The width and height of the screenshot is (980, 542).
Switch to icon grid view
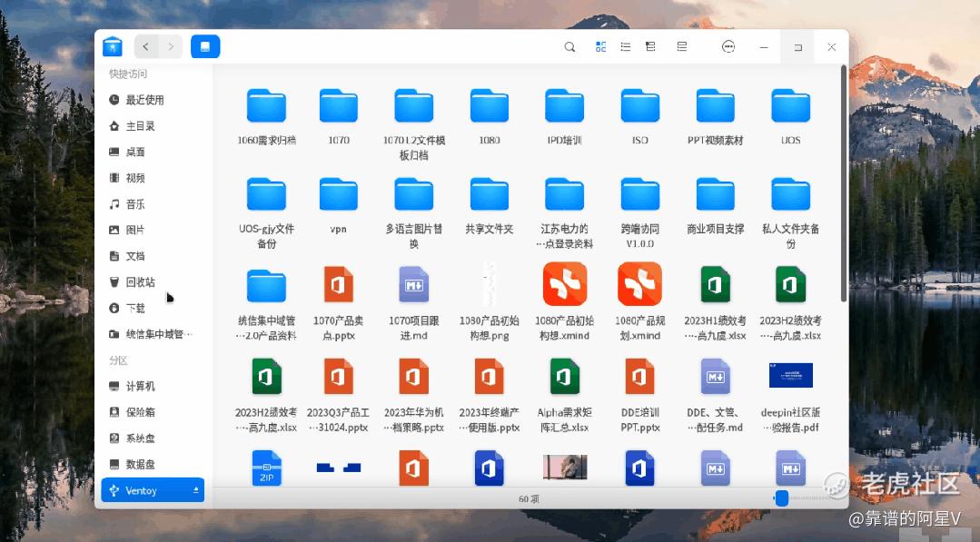[600, 47]
